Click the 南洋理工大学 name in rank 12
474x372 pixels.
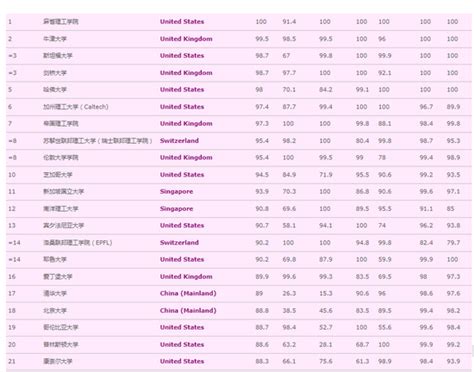(61, 209)
